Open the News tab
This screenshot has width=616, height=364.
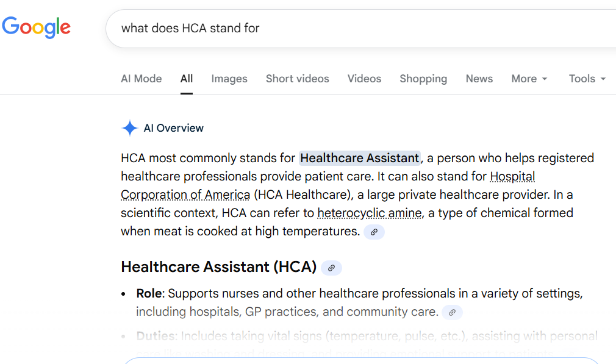tap(479, 79)
